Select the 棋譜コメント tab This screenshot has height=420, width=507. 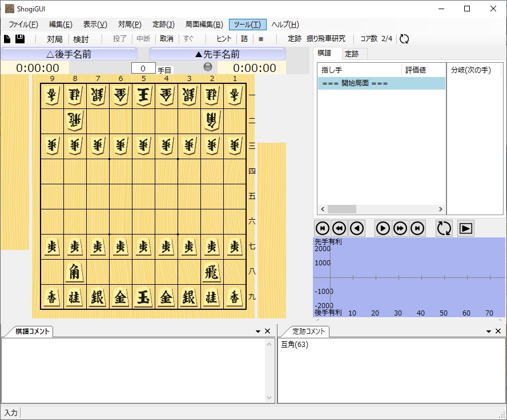33,332
